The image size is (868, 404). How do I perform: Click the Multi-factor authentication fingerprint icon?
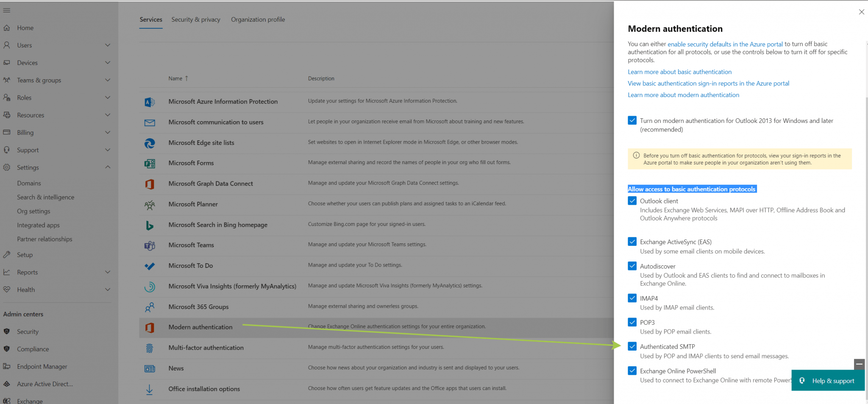pos(150,348)
